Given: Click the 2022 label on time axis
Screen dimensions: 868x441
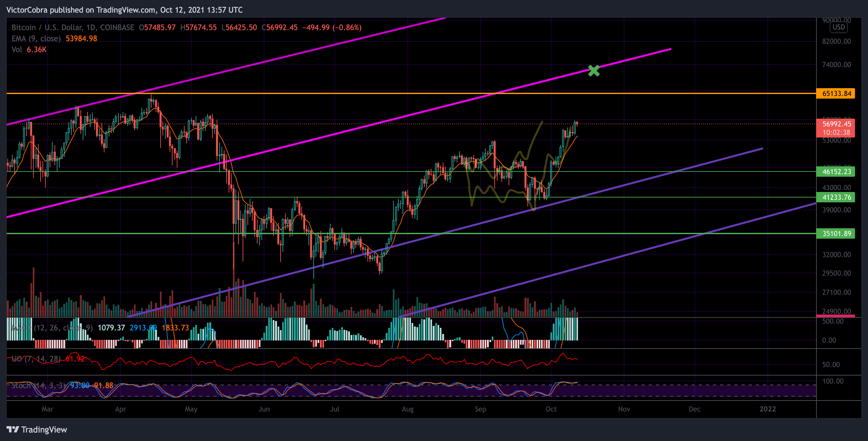Looking at the screenshot, I should (x=767, y=409).
